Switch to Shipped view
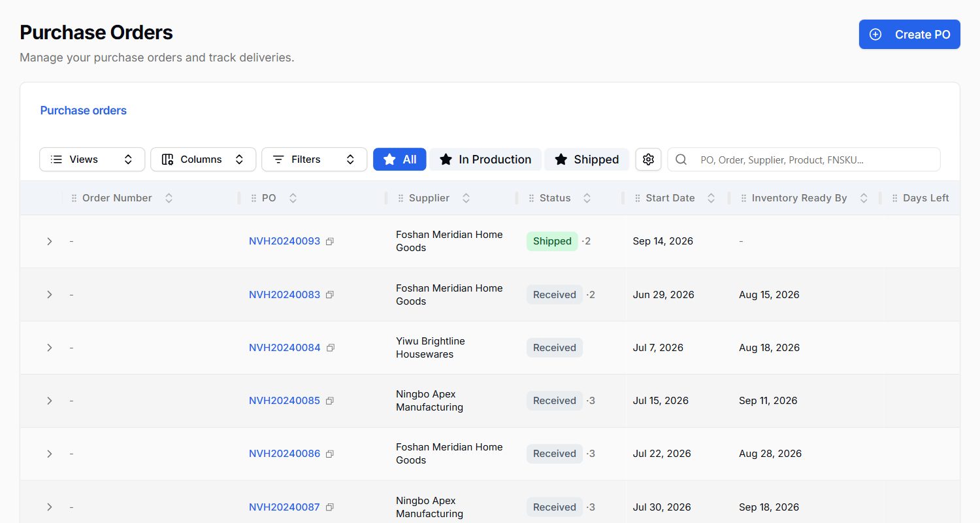This screenshot has height=523, width=980. click(x=587, y=160)
